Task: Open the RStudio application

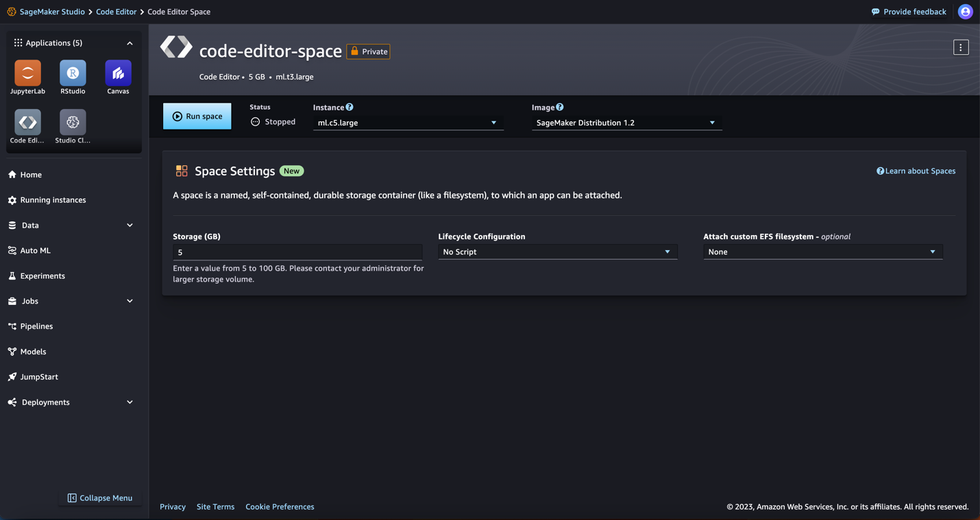Action: [x=73, y=73]
